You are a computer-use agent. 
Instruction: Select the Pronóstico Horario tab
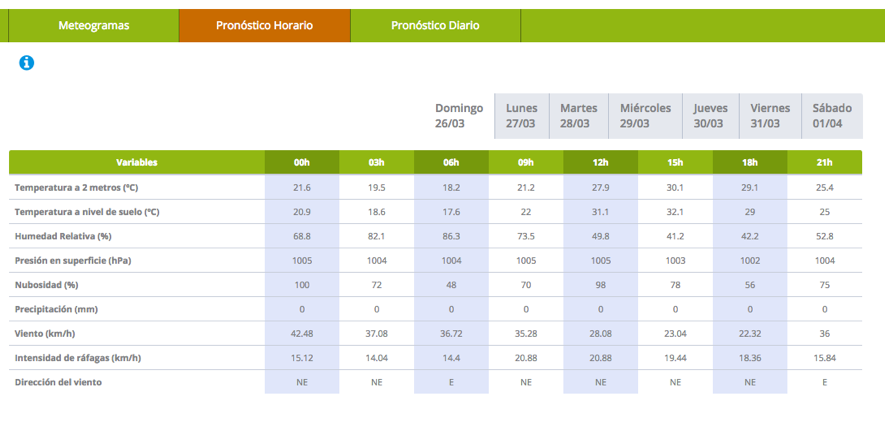265,25
